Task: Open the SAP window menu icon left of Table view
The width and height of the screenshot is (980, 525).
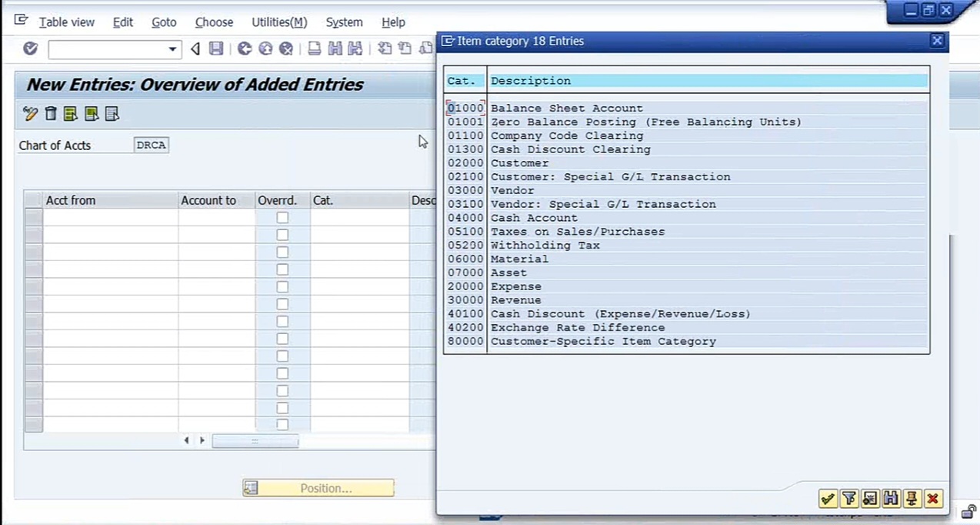Action: [22, 20]
